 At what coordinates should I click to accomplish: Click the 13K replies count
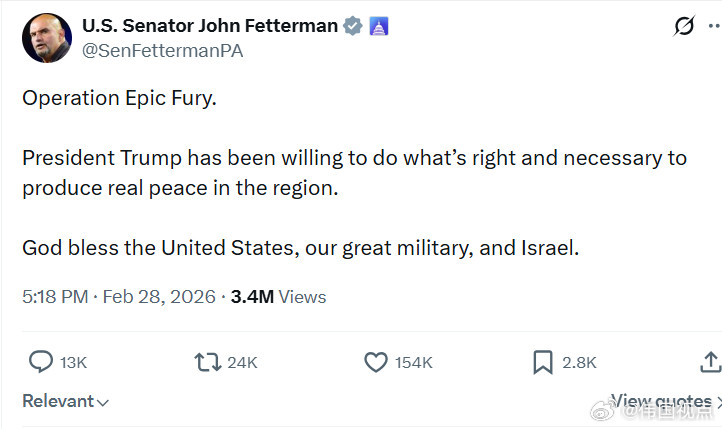tap(74, 362)
